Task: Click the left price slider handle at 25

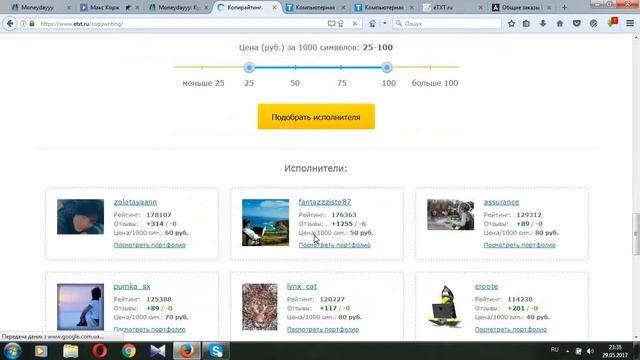Action: 249,67
